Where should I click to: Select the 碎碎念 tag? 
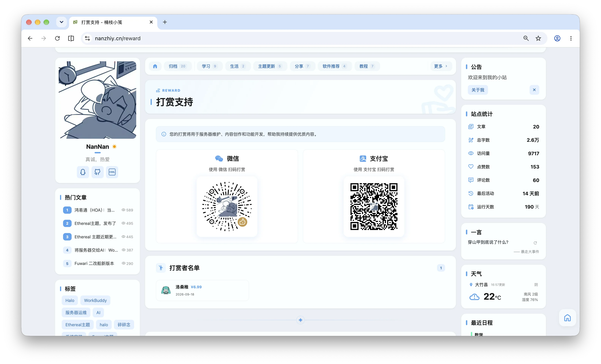pyautogui.click(x=124, y=325)
